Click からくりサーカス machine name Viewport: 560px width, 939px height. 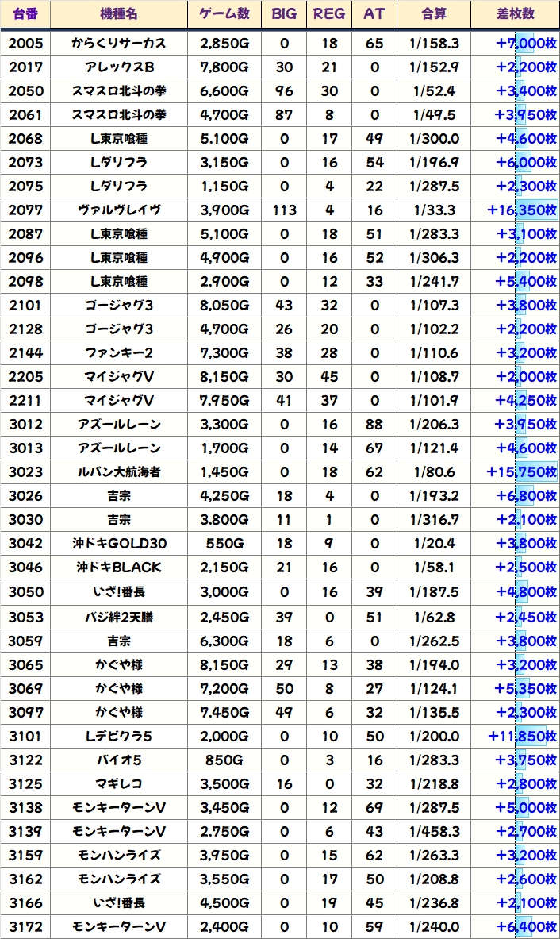click(119, 43)
